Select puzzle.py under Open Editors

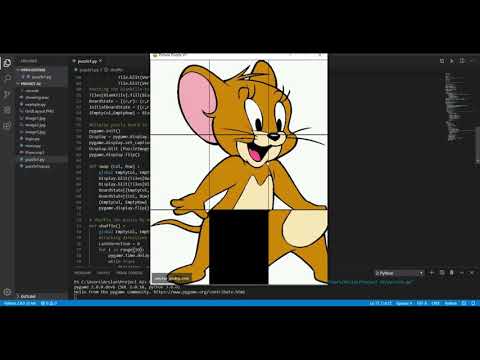pyautogui.click(x=41, y=77)
